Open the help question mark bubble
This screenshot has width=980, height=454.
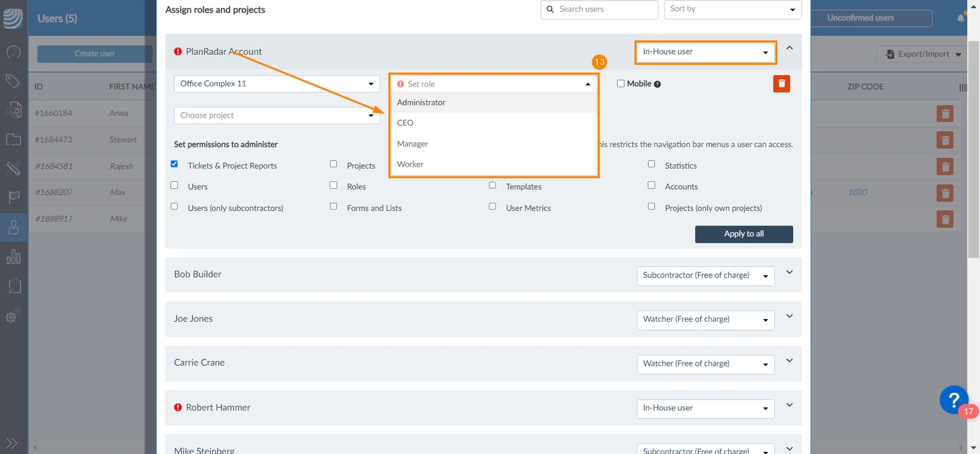(954, 399)
